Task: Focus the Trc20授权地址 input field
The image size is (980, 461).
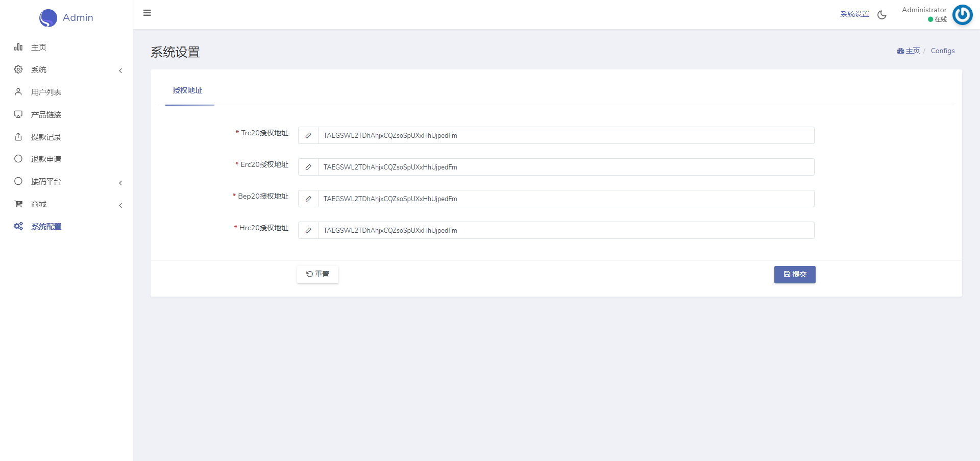Action: click(x=566, y=135)
